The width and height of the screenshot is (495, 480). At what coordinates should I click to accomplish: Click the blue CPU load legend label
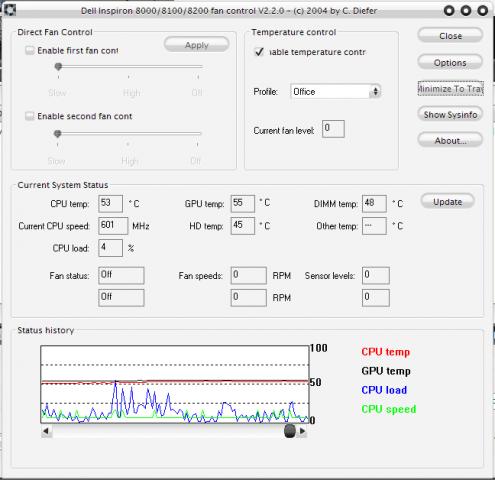[x=384, y=390]
